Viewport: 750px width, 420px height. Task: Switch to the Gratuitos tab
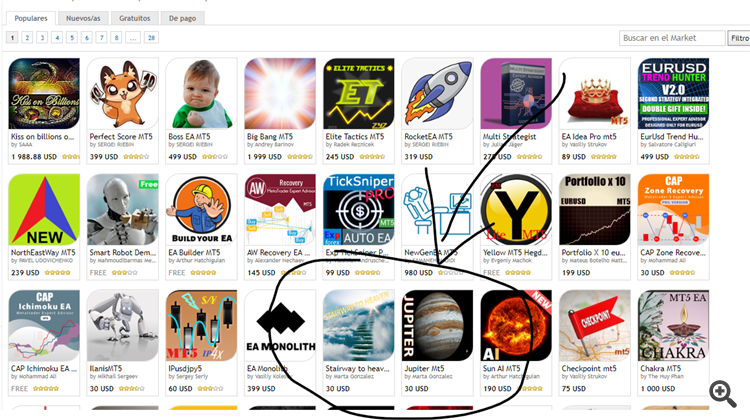(x=134, y=18)
